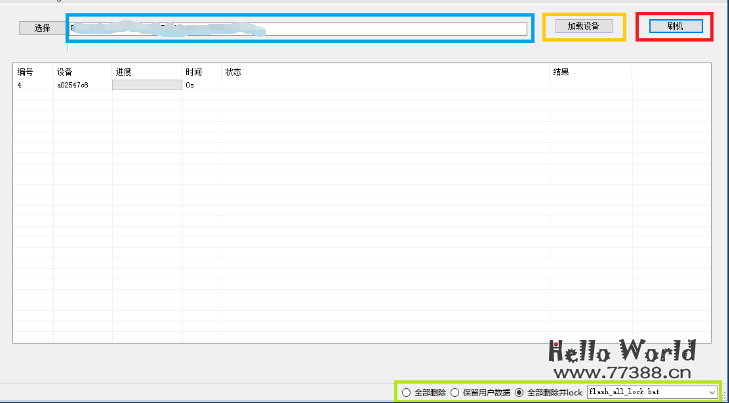Choose the 保留用户数据 radio option
Viewport: 729px width, 403px height.
point(455,393)
